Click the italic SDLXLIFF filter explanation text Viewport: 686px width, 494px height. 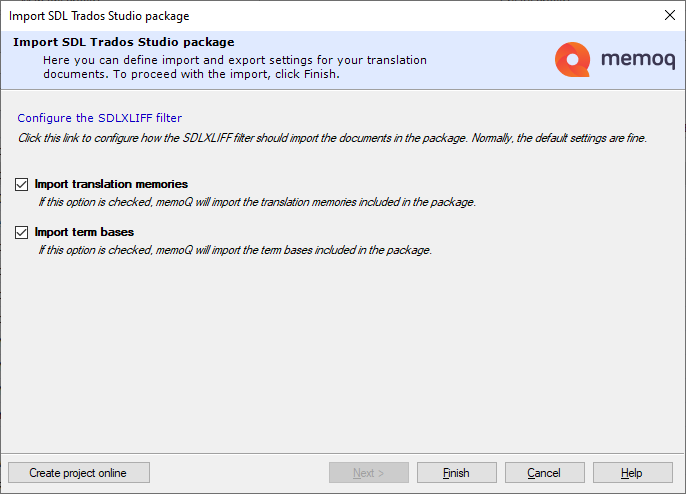tap(332, 138)
